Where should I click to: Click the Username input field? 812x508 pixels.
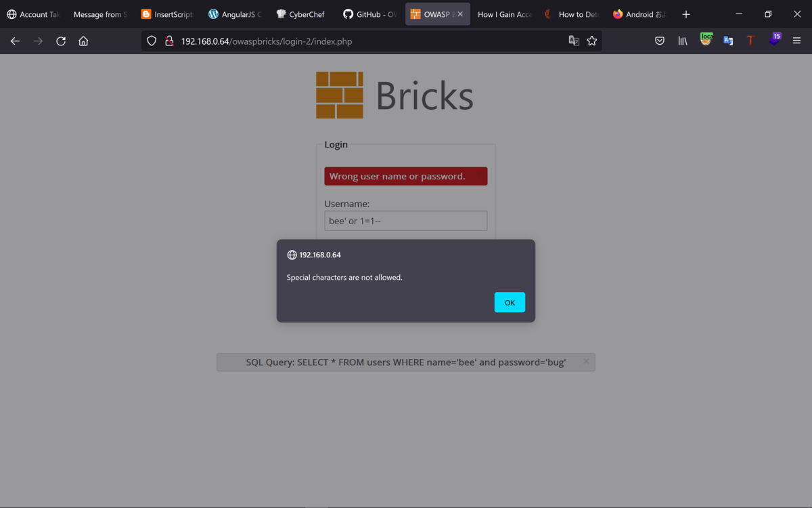(406, 221)
